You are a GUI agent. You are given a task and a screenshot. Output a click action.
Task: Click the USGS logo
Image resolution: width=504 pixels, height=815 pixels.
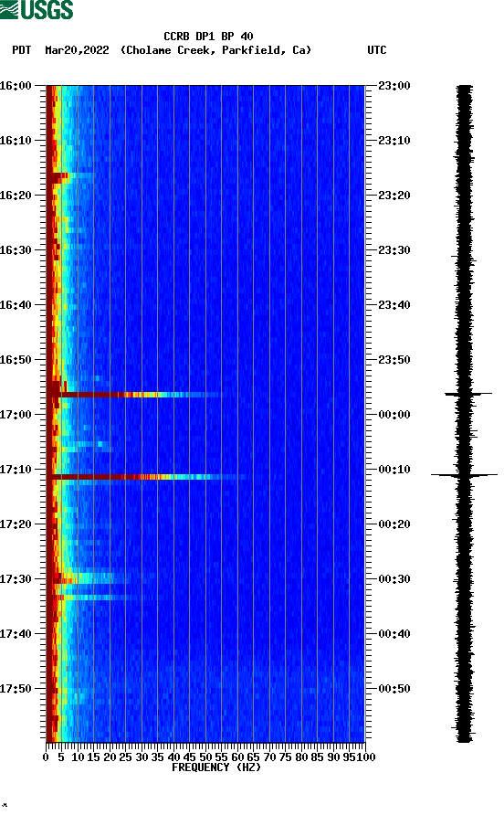pyautogui.click(x=37, y=10)
